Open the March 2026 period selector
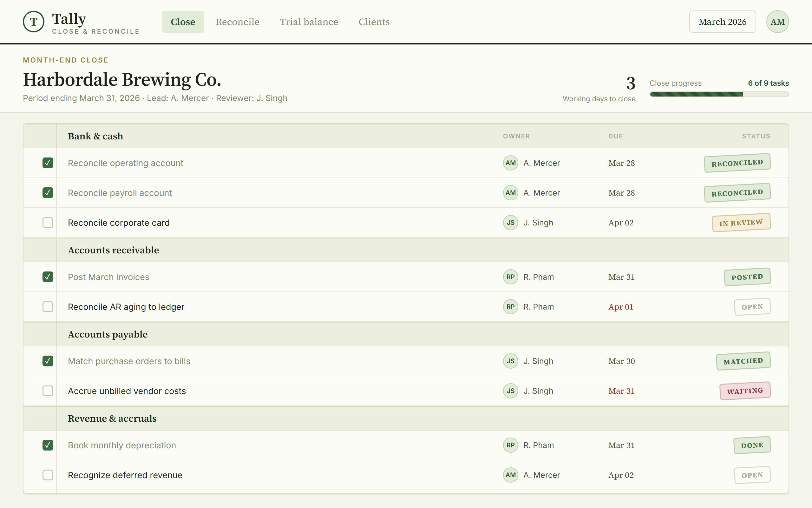The image size is (812, 508). coord(723,22)
